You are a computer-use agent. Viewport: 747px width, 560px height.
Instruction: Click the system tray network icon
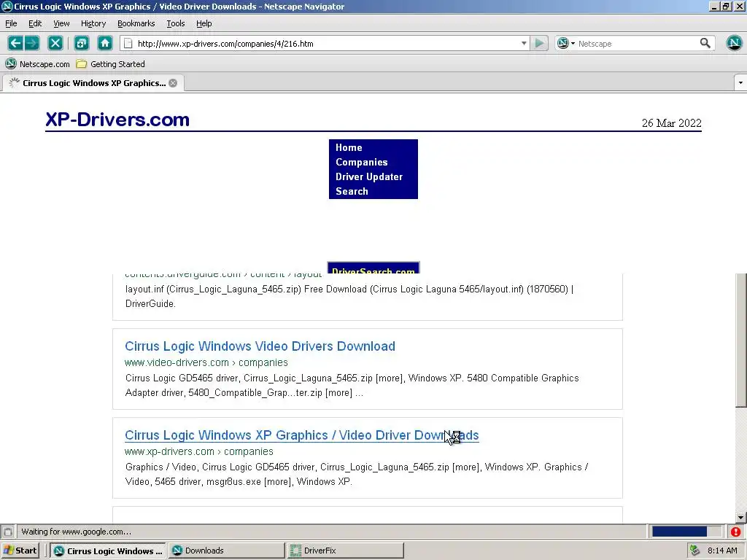(x=694, y=551)
